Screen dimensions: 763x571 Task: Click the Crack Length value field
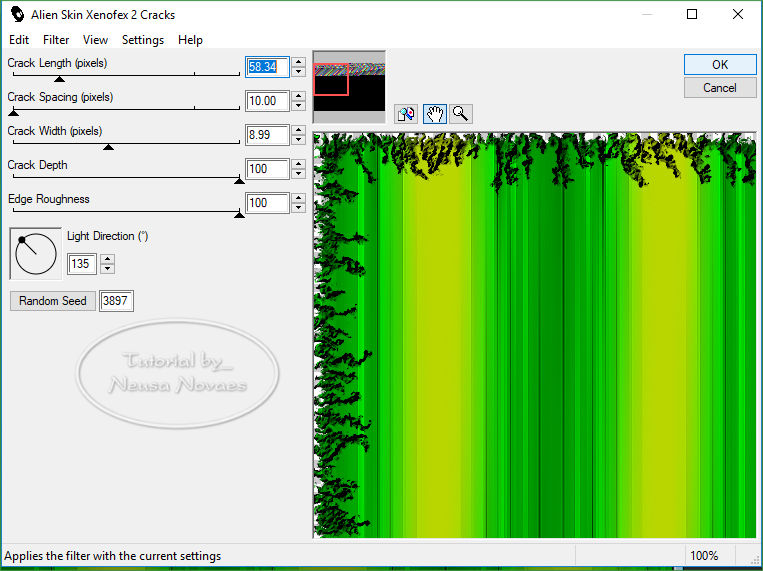pos(267,67)
